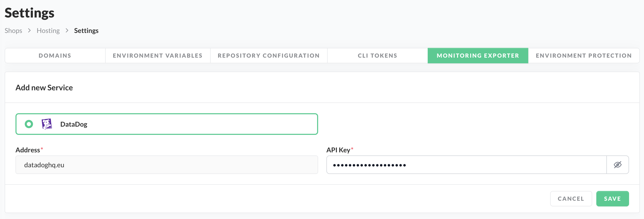The width and height of the screenshot is (644, 219).
Task: Toggle API Key visibility eye icon
Action: pyautogui.click(x=617, y=165)
